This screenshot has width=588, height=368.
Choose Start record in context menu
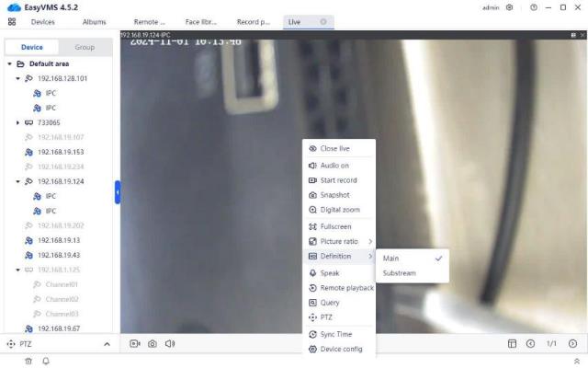(339, 179)
